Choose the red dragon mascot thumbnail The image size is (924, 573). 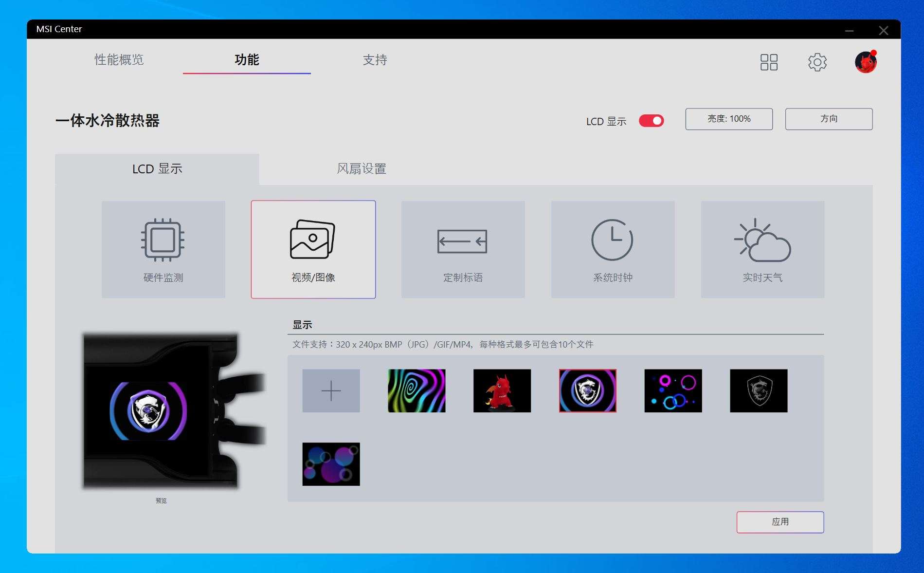click(x=502, y=390)
